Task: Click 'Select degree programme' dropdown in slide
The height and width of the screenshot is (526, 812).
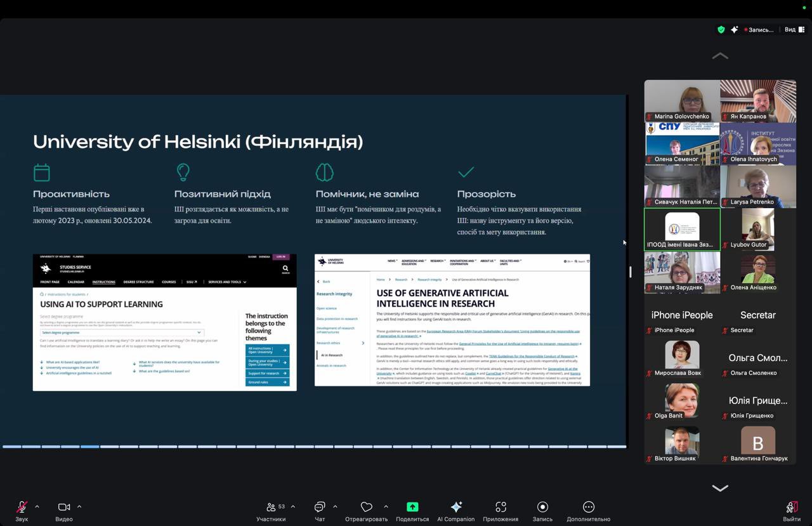Action: [121, 332]
